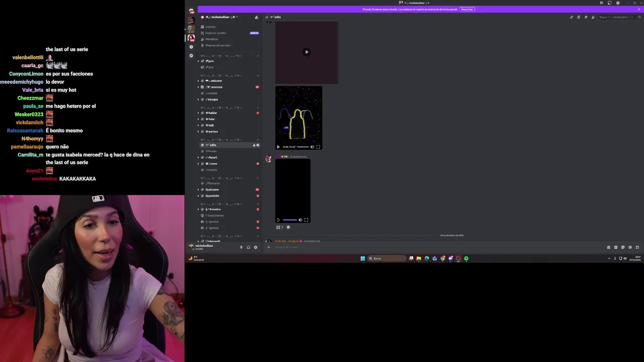
Task: Open edits channel settings gear icon
Action: click(x=258, y=145)
